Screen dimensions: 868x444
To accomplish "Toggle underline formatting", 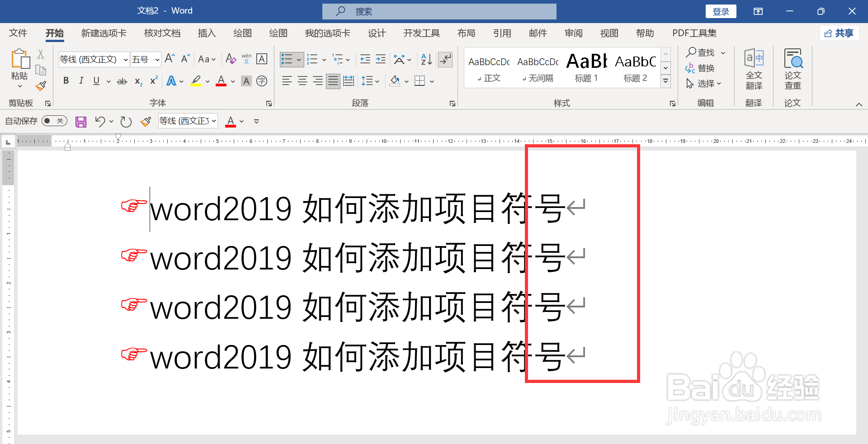I will pos(96,81).
